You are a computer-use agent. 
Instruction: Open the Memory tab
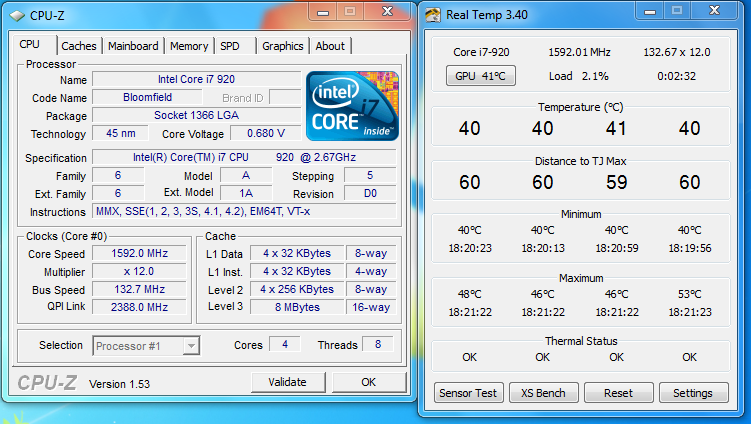coord(189,46)
